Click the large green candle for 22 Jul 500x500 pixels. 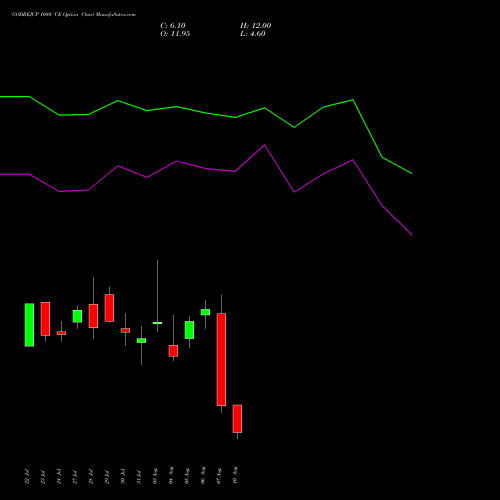click(29, 325)
